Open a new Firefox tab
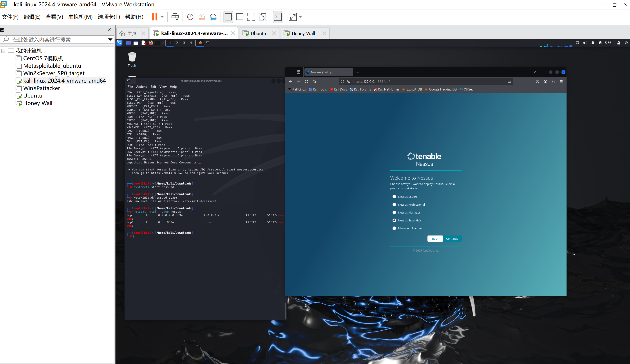The width and height of the screenshot is (630, 364). pos(358,72)
